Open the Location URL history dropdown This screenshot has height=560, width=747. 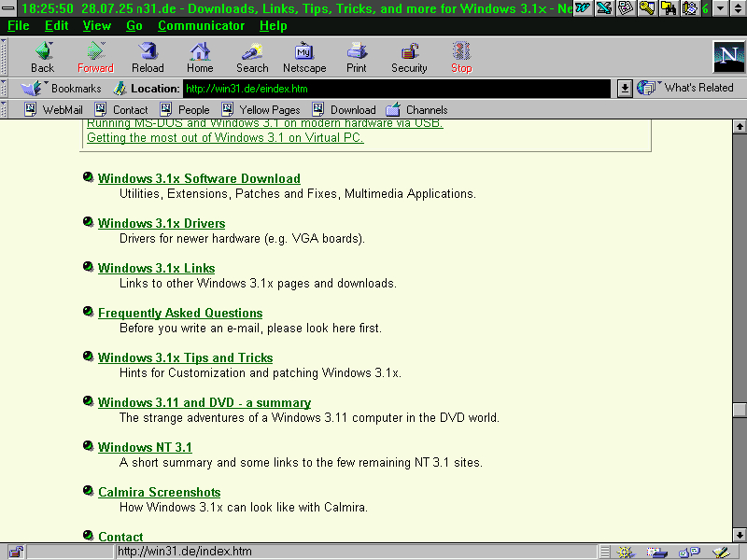(625, 88)
